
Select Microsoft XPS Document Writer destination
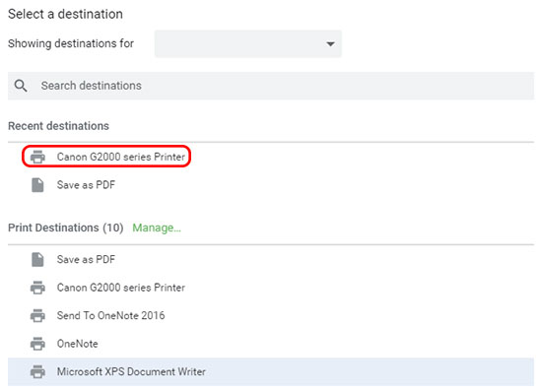[x=271, y=371]
